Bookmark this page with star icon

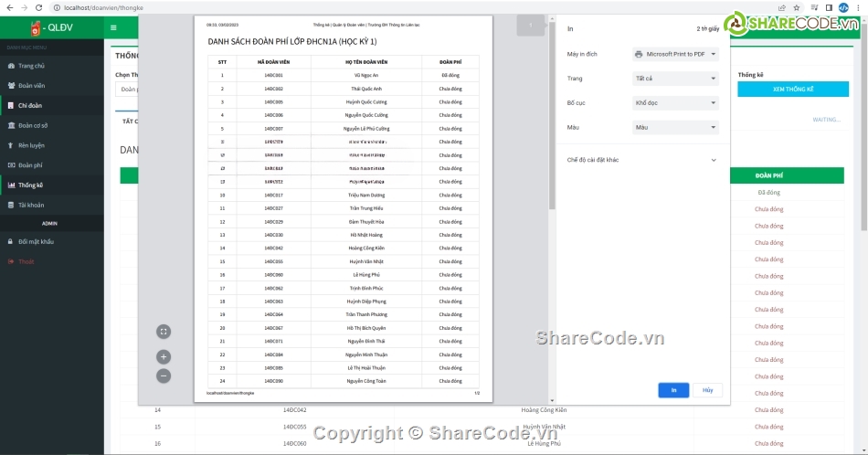pyautogui.click(x=797, y=7)
